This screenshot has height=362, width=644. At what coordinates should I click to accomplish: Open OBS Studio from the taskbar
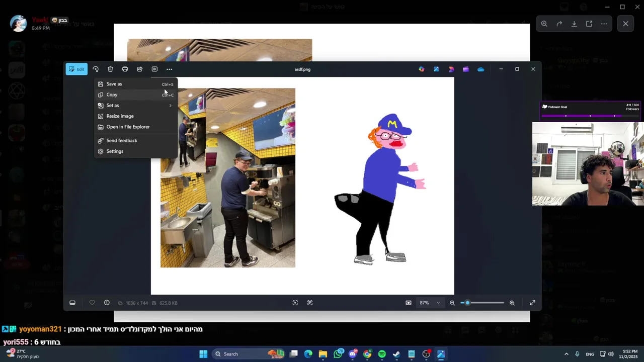(426, 354)
